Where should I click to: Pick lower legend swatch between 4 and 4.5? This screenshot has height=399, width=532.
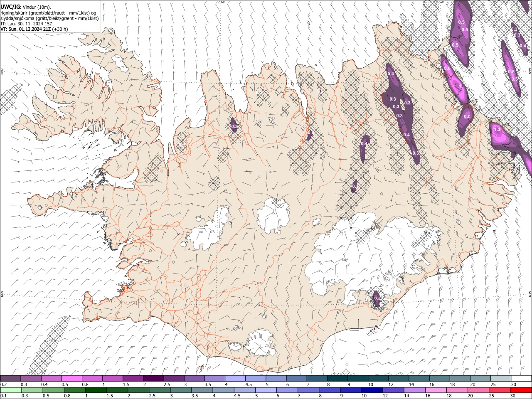[223, 390]
